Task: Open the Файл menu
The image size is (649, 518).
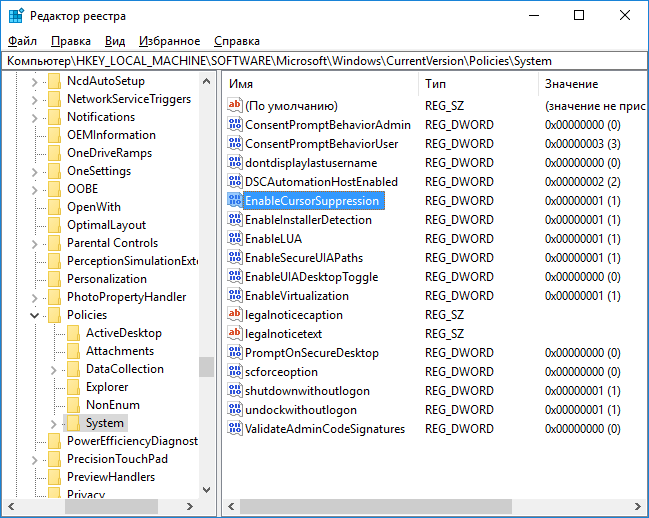Action: [x=22, y=41]
